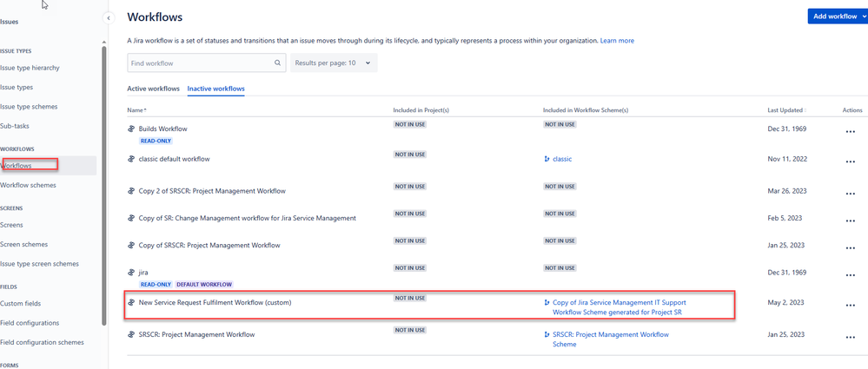Screen dimensions: 868x369
Task: Click scheme icon next to Copy of Jira Service Management
Action: (547, 303)
